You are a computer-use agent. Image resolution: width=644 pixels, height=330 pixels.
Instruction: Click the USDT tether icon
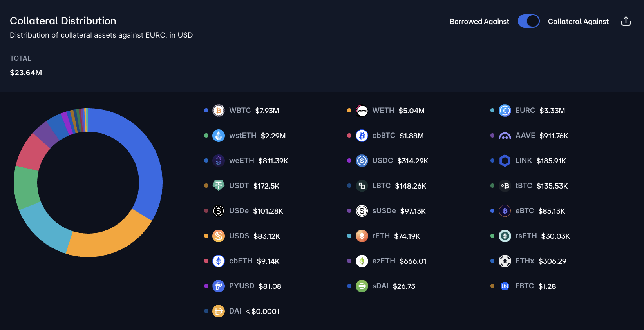coord(219,186)
